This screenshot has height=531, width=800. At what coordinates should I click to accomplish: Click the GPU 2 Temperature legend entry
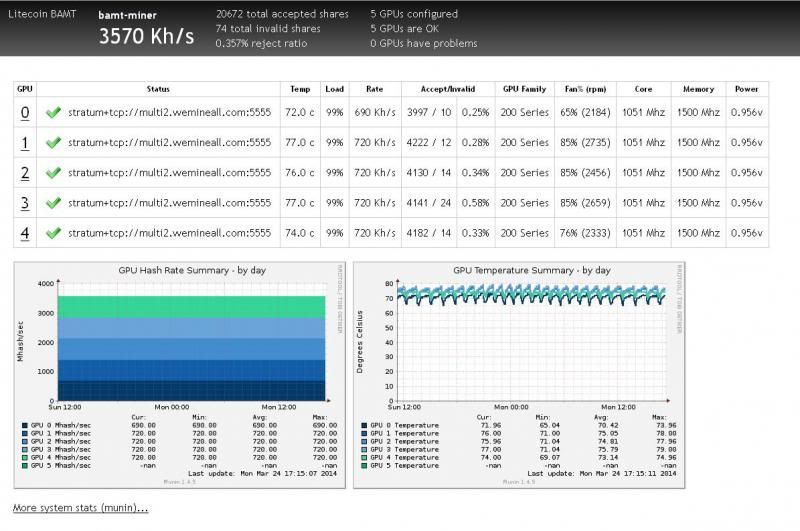coord(399,441)
